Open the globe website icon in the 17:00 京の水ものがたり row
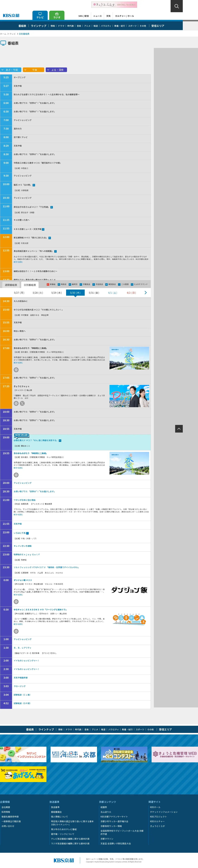The image size is (198, 868). pyautogui.click(x=16, y=370)
